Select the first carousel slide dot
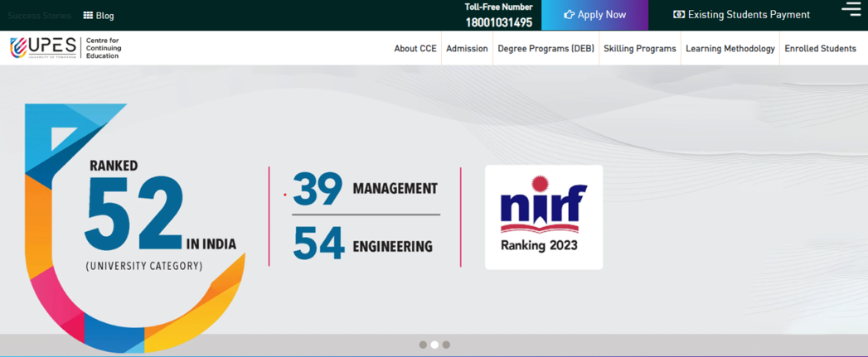Screen dimensions: 868x357 click(x=423, y=345)
